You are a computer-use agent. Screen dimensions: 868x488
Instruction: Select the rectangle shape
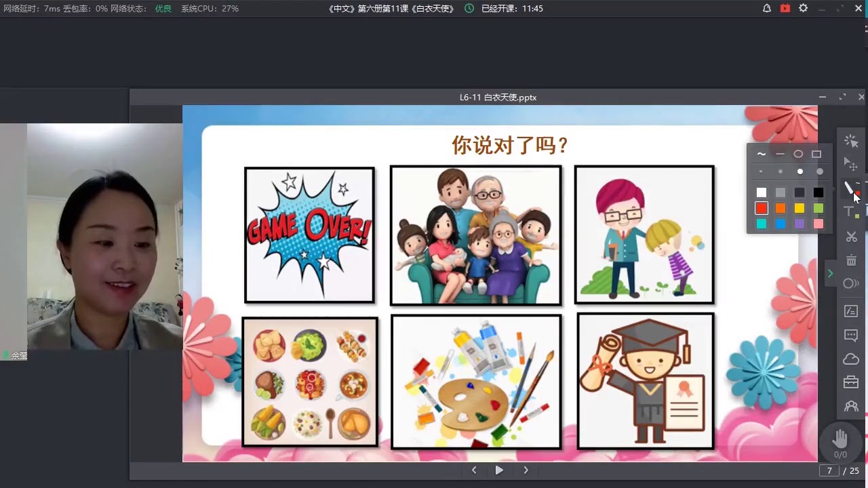(x=816, y=154)
